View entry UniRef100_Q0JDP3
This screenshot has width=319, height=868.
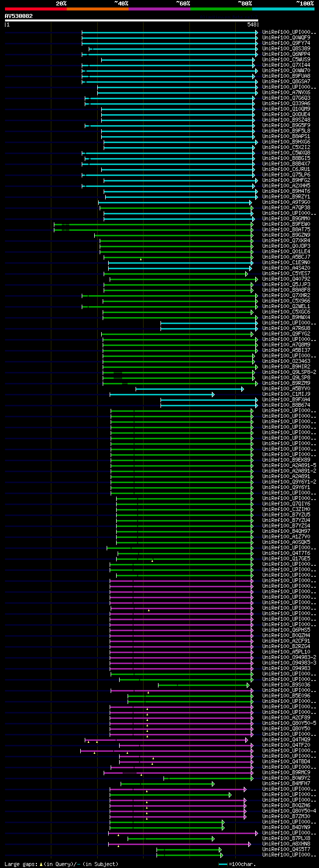286,246
